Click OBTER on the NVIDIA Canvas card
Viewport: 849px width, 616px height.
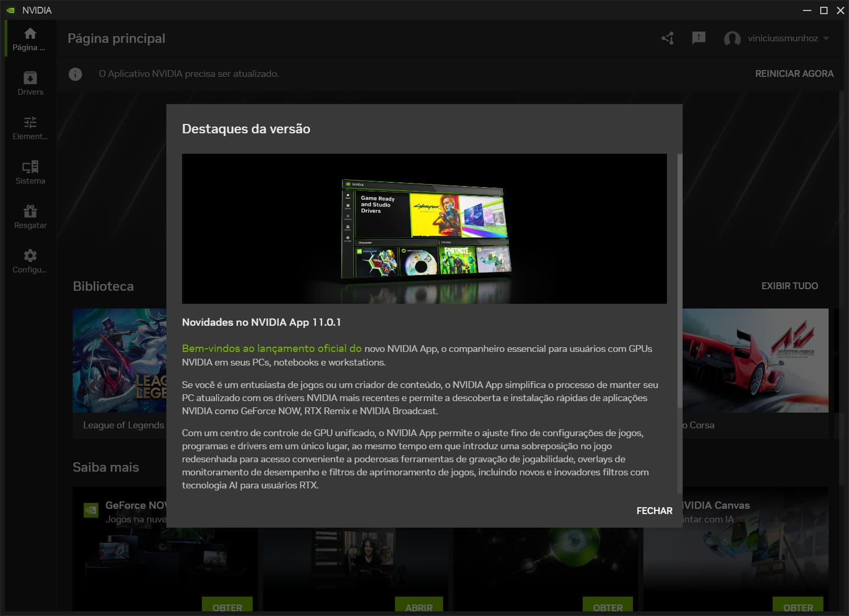click(x=798, y=606)
